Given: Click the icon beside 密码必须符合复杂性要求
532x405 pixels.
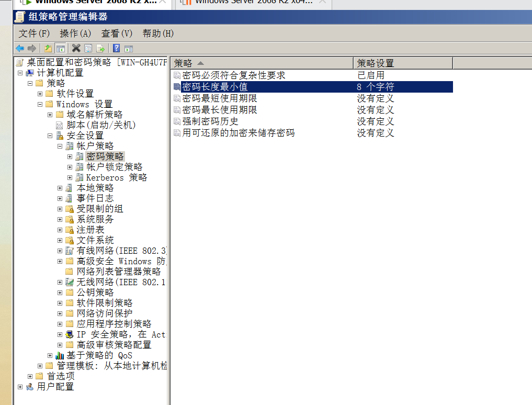Looking at the screenshot, I should coord(177,75).
